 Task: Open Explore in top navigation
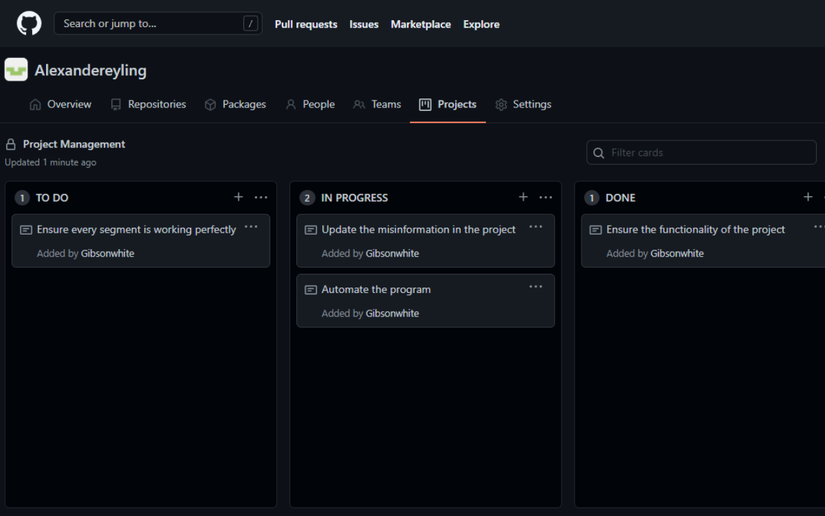pyautogui.click(x=481, y=24)
